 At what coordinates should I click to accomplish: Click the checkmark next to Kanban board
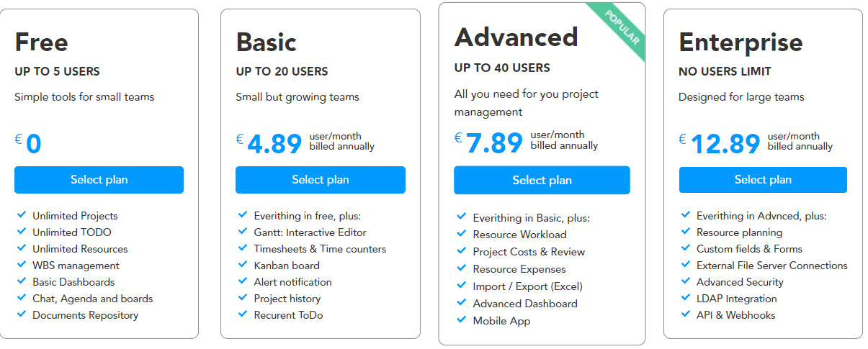(x=243, y=265)
